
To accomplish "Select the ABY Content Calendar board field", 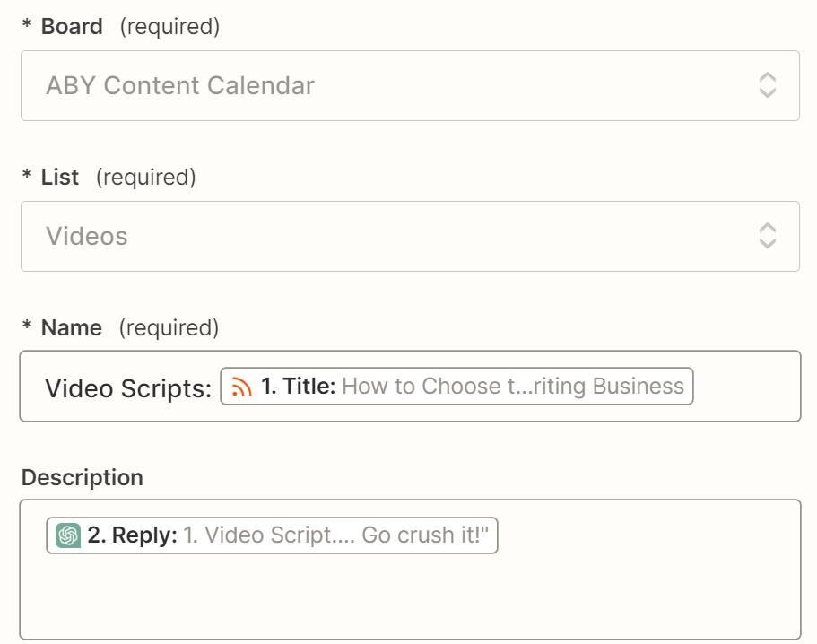I will (359, 85).
